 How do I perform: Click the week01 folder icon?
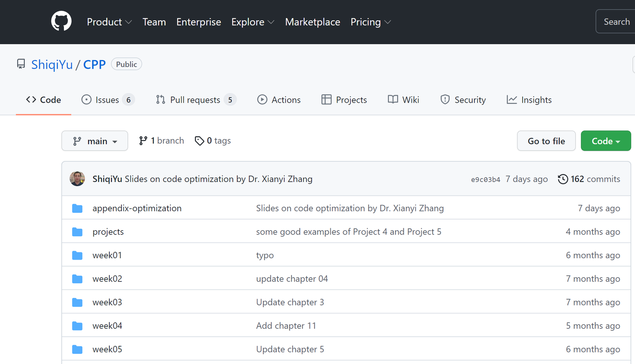(x=77, y=255)
